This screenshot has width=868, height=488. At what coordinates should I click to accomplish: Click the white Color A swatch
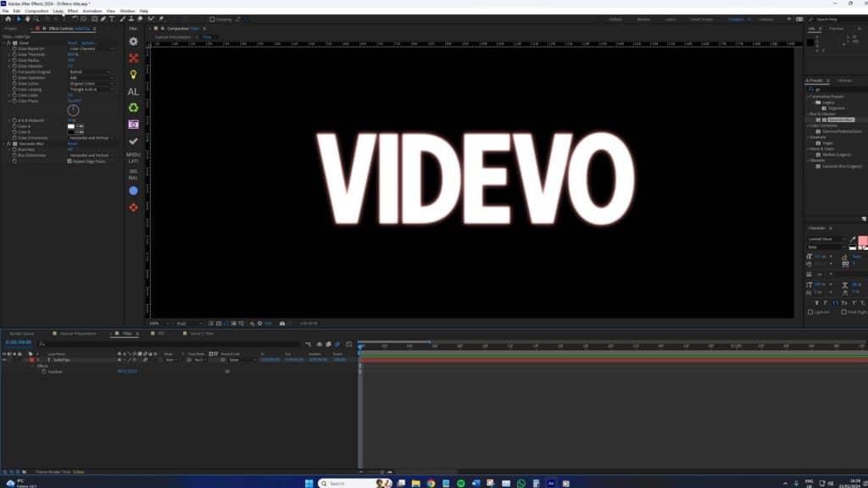pyautogui.click(x=71, y=126)
